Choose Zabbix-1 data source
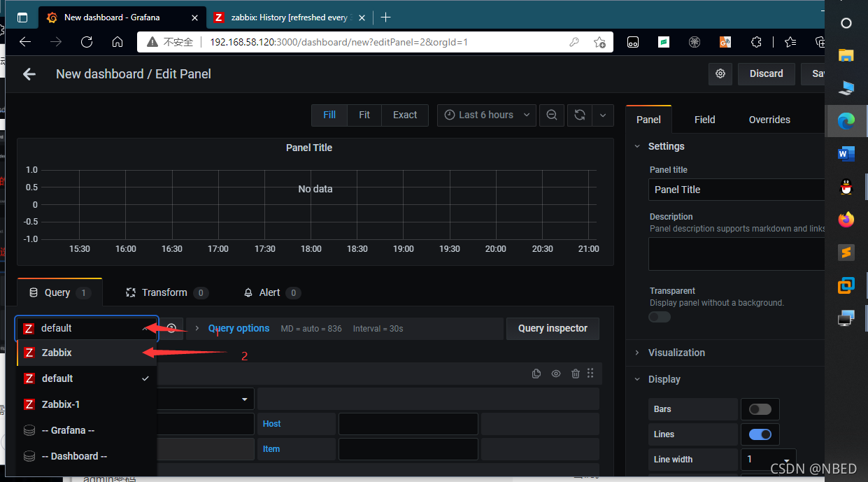 click(x=87, y=404)
